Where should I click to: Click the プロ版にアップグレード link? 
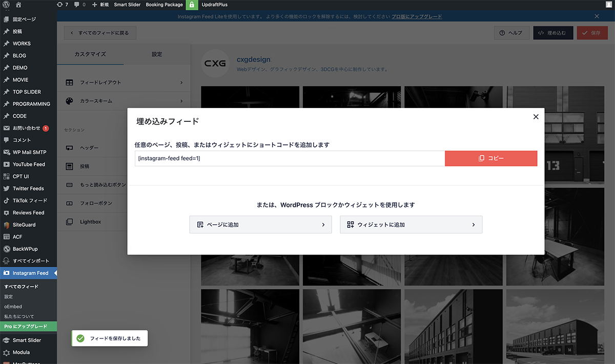tap(417, 16)
